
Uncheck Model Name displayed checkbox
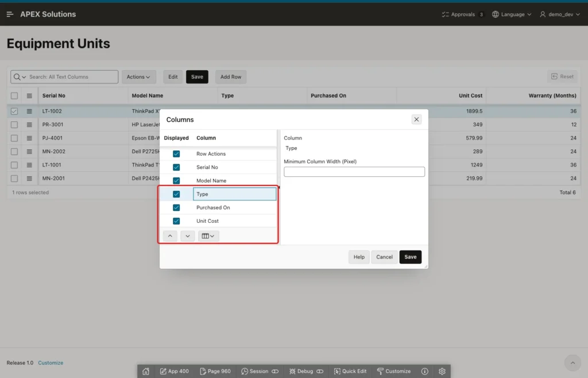(x=176, y=181)
